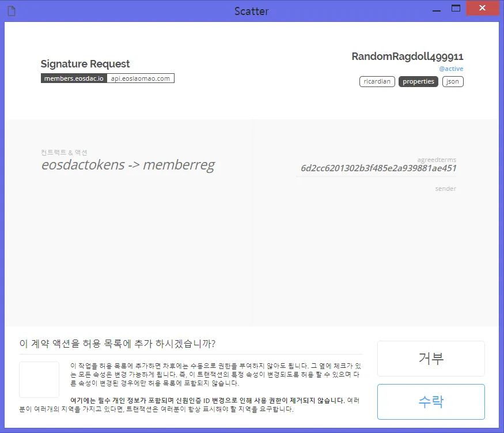Open the json view tab
The image size is (504, 433).
click(x=453, y=81)
